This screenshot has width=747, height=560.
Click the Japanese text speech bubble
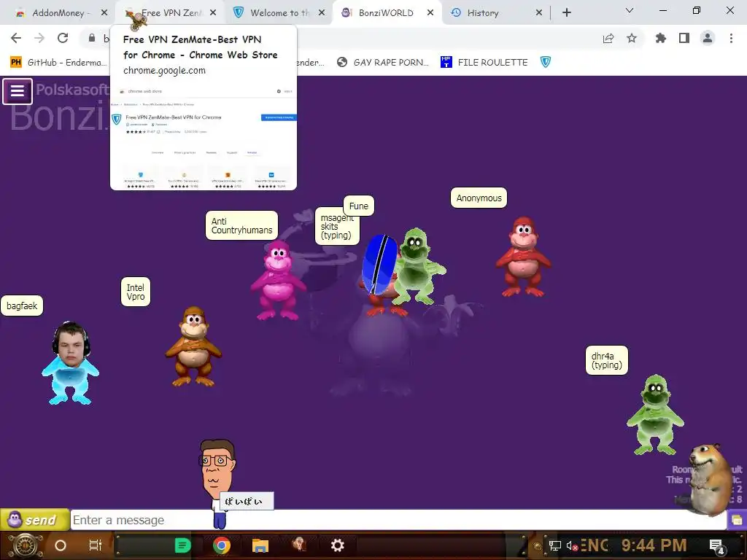(247, 501)
